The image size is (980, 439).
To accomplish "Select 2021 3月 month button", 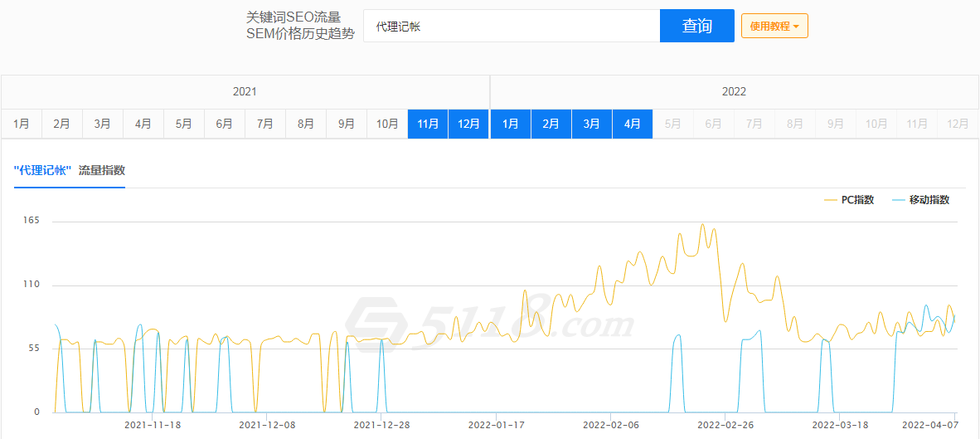I will point(103,124).
